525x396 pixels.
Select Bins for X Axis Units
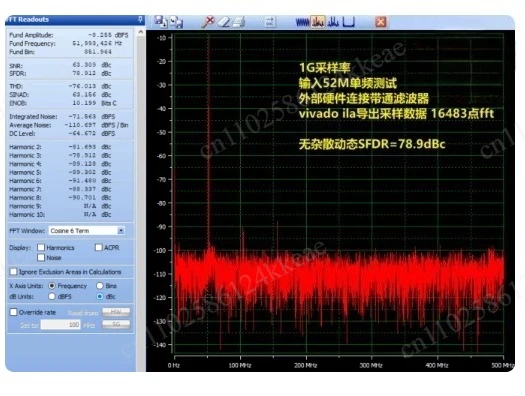100,286
